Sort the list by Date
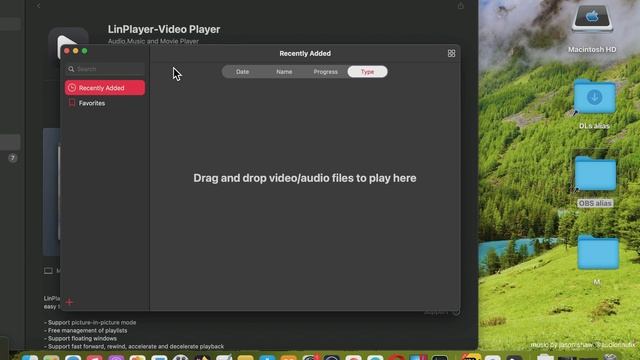The width and height of the screenshot is (640, 360). tap(242, 72)
